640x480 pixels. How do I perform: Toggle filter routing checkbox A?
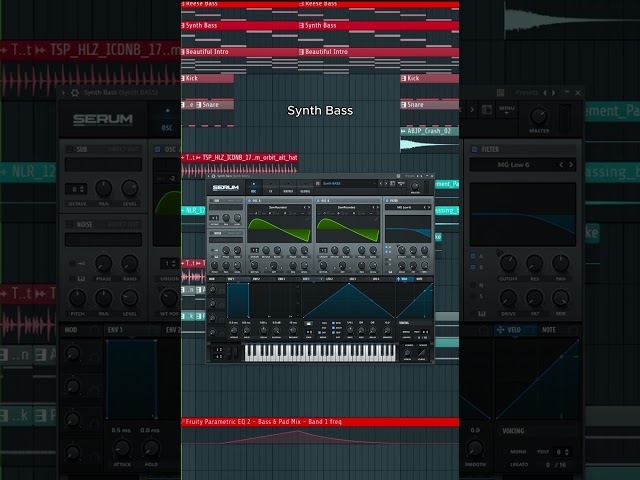coord(387,247)
